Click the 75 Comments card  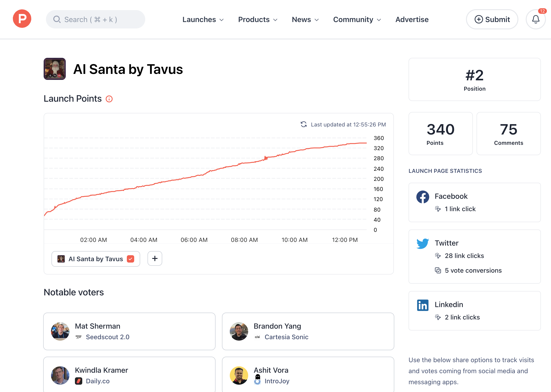point(508,134)
